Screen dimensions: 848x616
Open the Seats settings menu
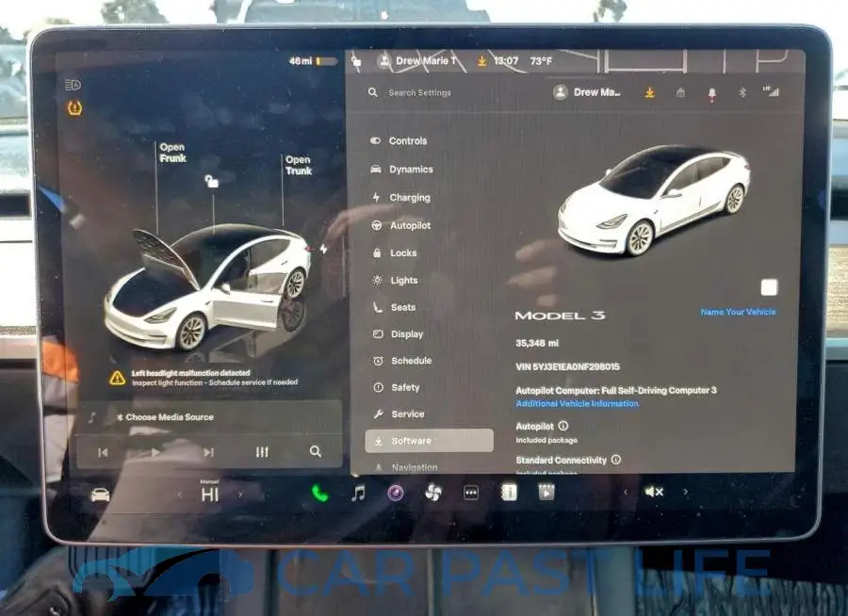click(394, 307)
